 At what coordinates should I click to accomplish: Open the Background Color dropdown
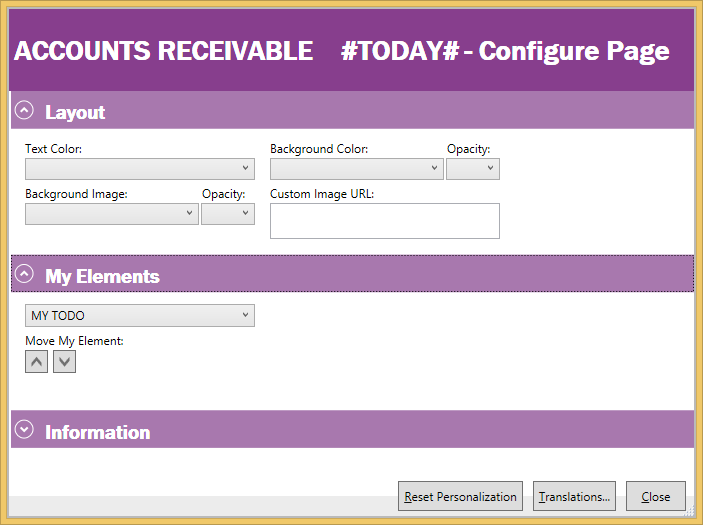[356, 169]
